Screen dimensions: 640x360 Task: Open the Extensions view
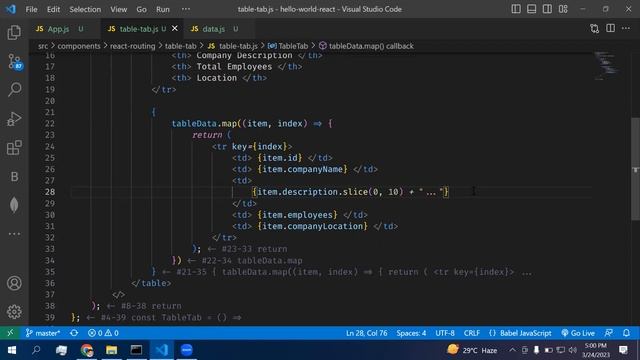(14, 147)
